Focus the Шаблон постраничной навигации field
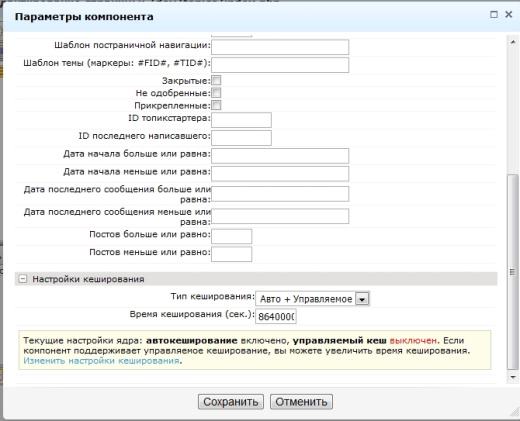This screenshot has width=520, height=421. pyautogui.click(x=280, y=47)
